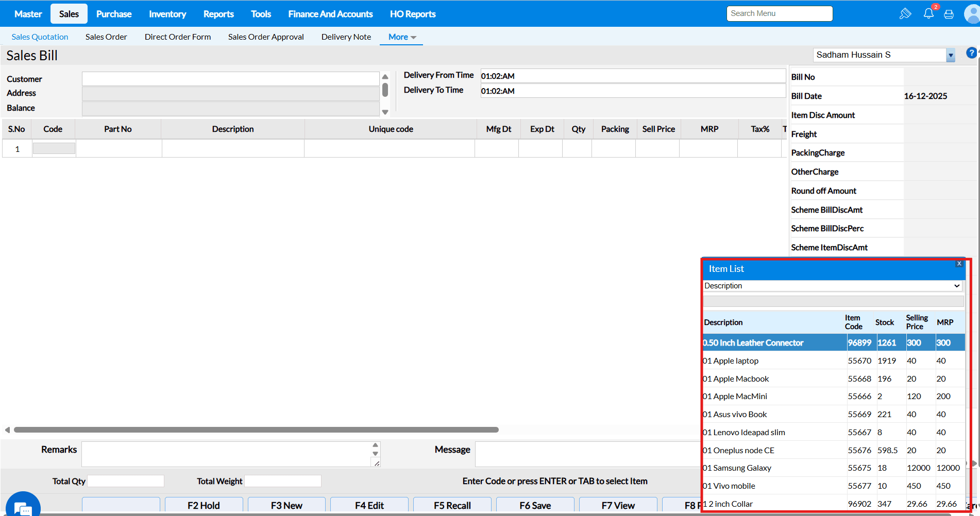Click the grid's horizontal scrollbar bar

(256, 430)
